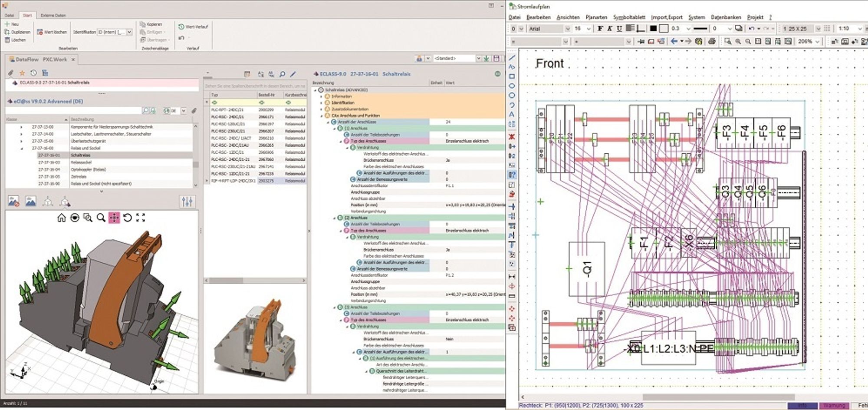Click the zoom-in magnifier in Stromlaufplan toolbar

738,41
